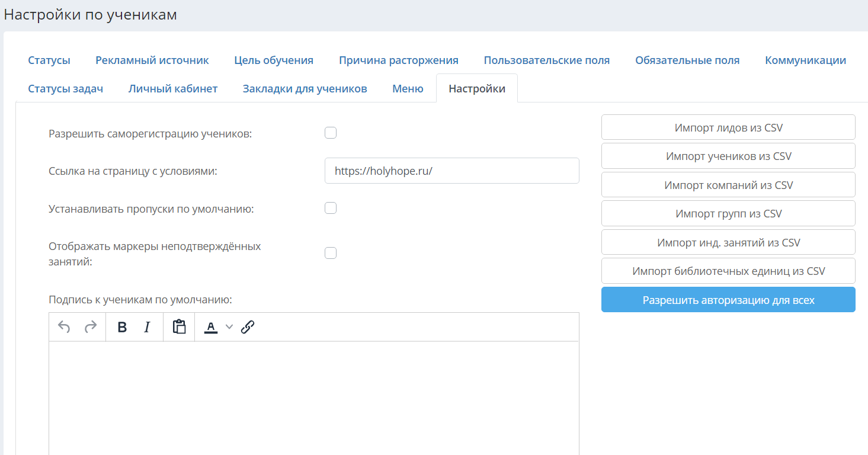Click the Импорт учеников из CSV button
Screen dimensions: 868x455
click(x=728, y=156)
